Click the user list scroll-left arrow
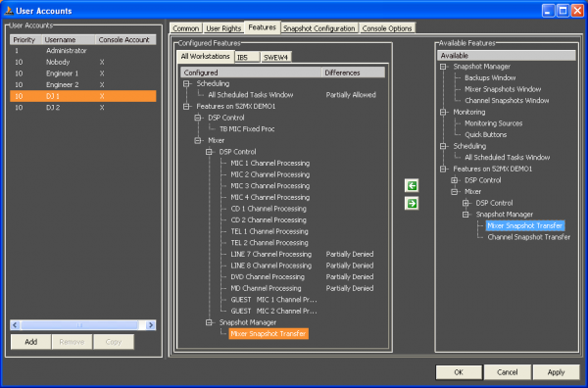 coord(15,325)
